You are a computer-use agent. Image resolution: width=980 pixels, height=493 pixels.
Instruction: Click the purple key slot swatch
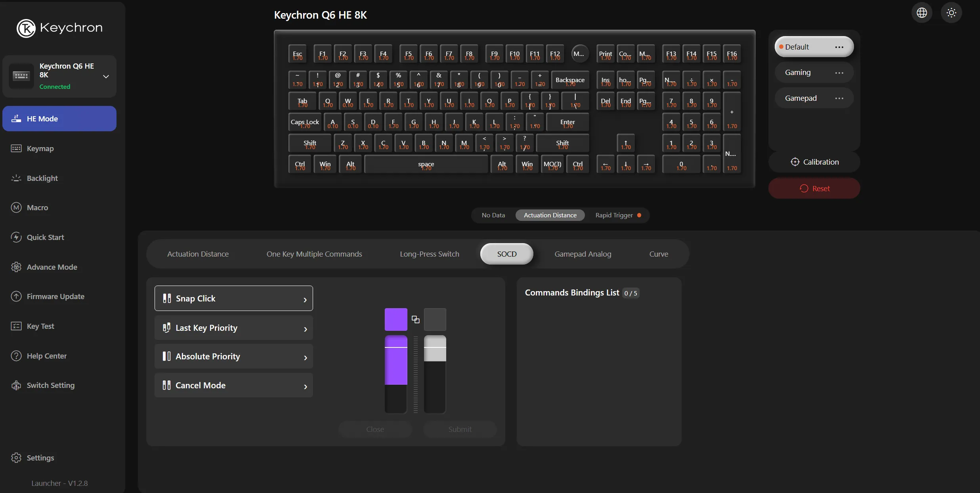coord(395,319)
